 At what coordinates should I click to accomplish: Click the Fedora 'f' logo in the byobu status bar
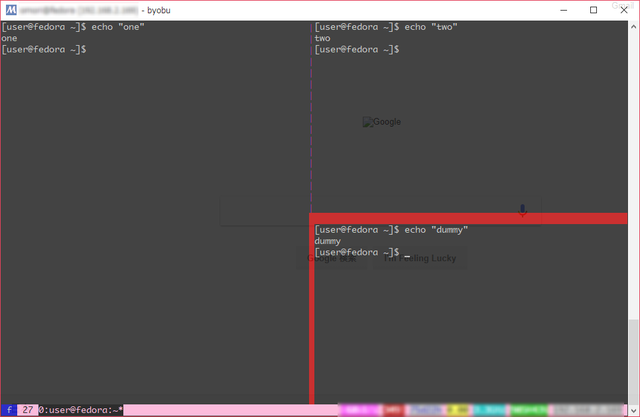[x=9, y=410]
